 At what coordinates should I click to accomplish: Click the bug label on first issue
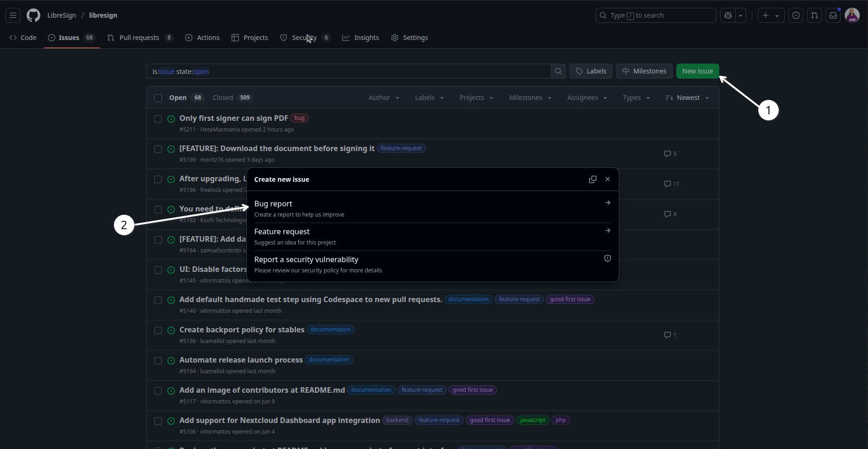pos(299,118)
